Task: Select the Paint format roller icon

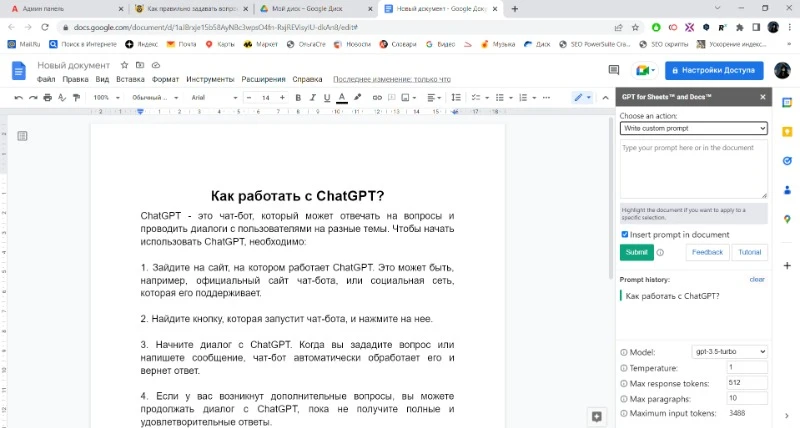Action: tap(77, 97)
